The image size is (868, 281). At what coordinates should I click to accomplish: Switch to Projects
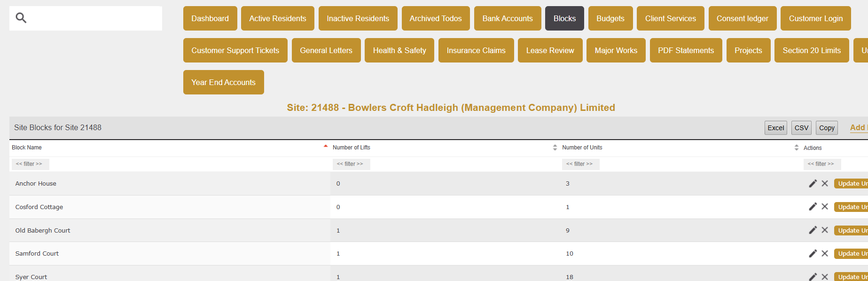click(x=749, y=50)
